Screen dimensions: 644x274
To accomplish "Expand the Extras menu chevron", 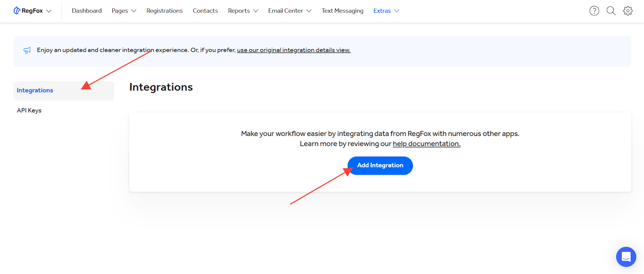I will coord(397,11).
